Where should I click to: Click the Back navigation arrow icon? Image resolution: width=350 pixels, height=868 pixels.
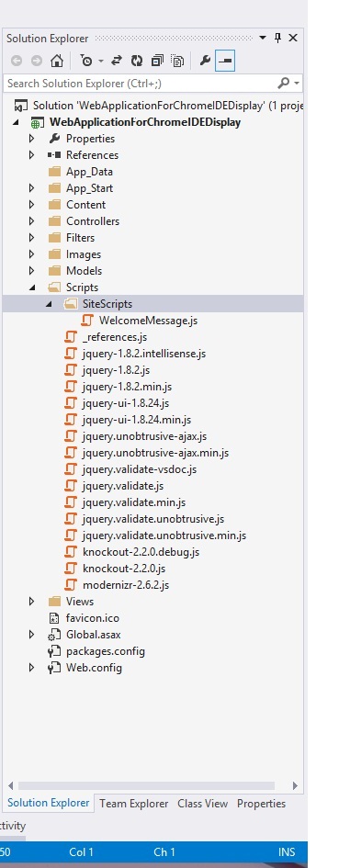pyautogui.click(x=16, y=62)
